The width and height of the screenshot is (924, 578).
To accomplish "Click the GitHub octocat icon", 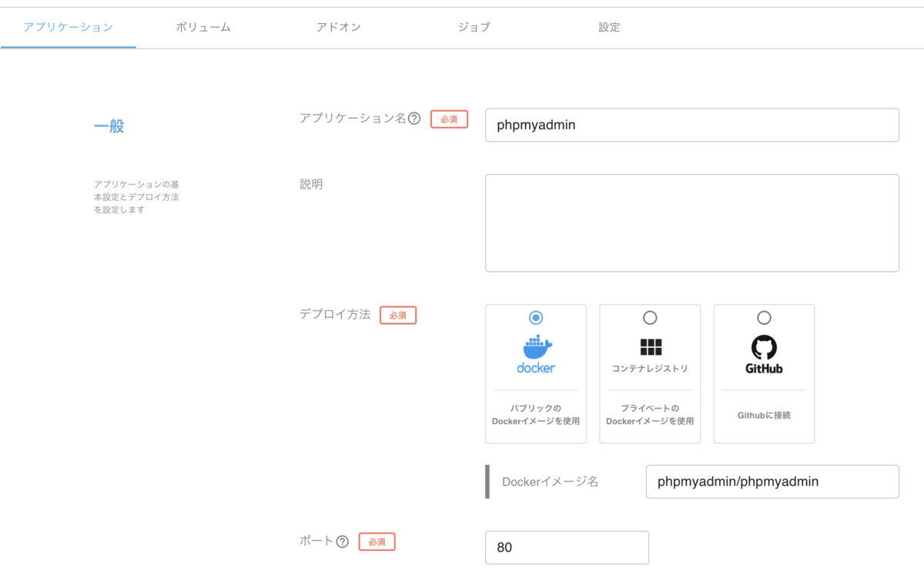I will 763,348.
